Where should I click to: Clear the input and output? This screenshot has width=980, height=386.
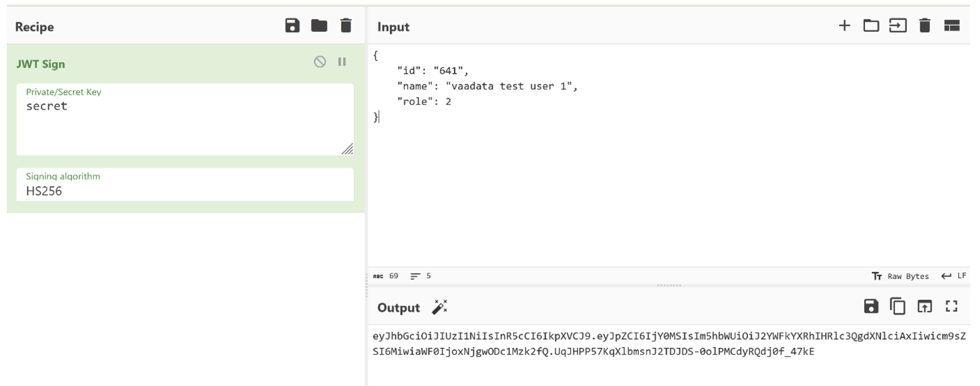pos(924,26)
